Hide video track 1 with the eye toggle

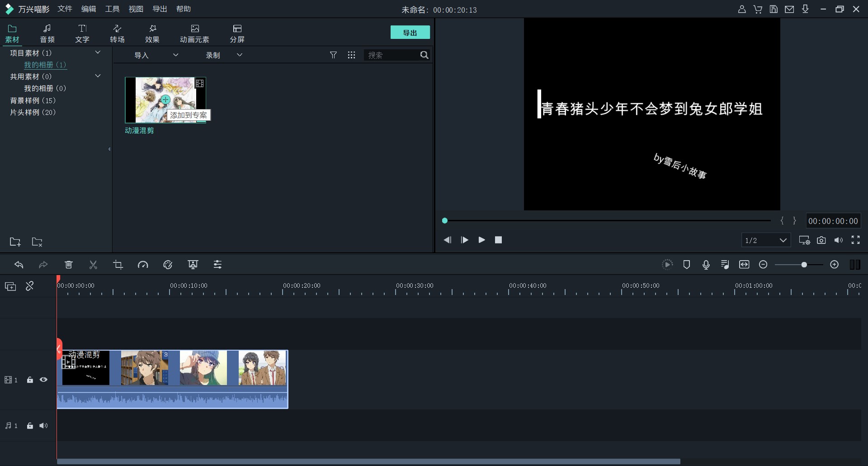tap(43, 380)
